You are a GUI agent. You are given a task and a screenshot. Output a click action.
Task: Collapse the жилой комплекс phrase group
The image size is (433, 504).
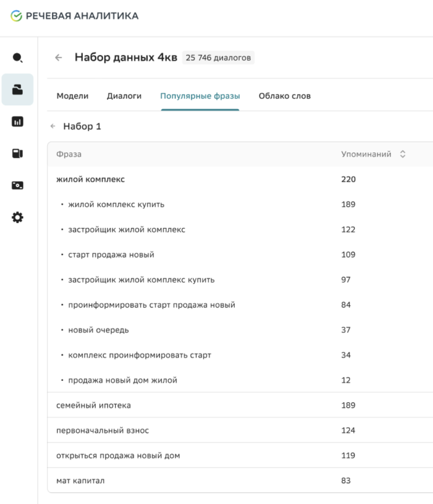point(90,179)
